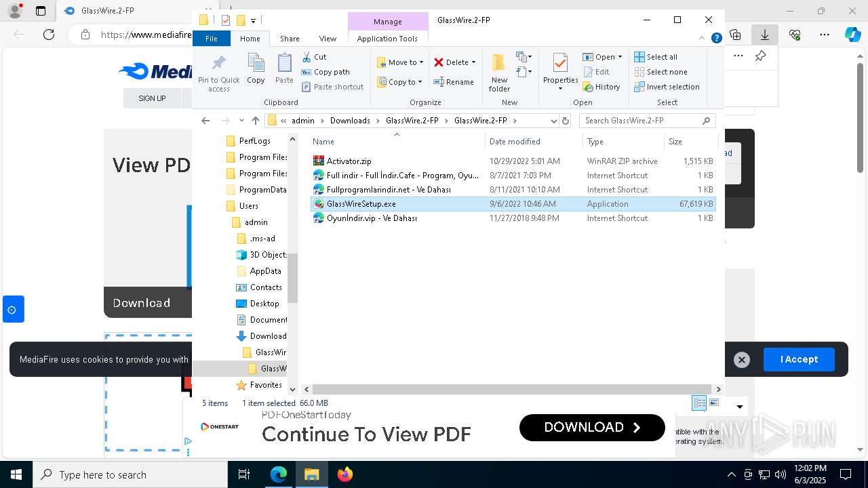The height and width of the screenshot is (488, 868).
Task: Click Search GlassWire.2-FP field
Action: pos(648,121)
